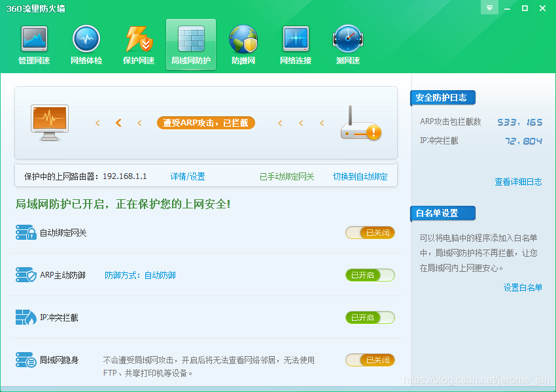
Task: Click 安全防护日志 section header
Action: click(443, 98)
